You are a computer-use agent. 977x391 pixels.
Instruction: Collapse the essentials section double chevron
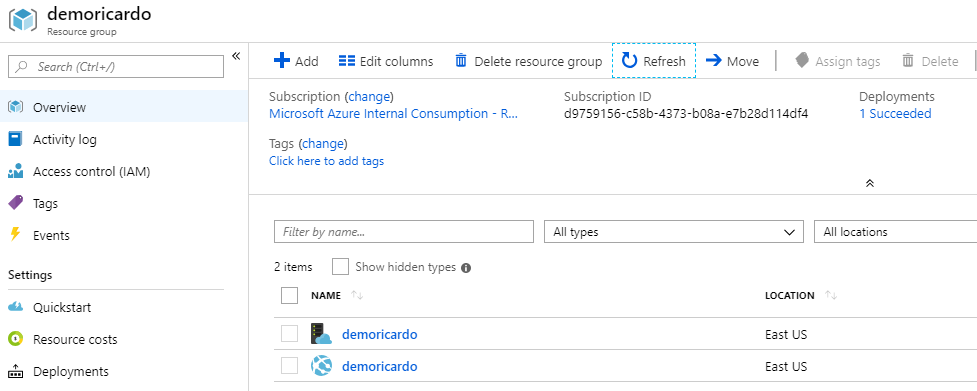pos(870,183)
